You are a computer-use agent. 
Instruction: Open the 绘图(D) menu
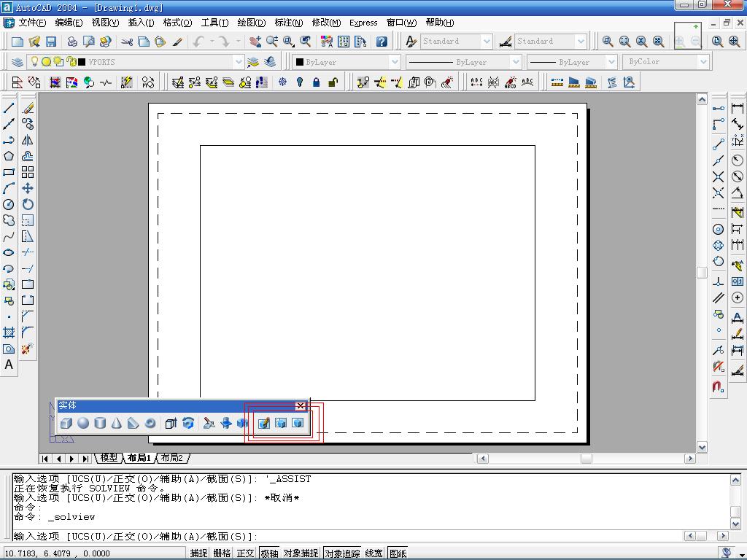[x=252, y=23]
